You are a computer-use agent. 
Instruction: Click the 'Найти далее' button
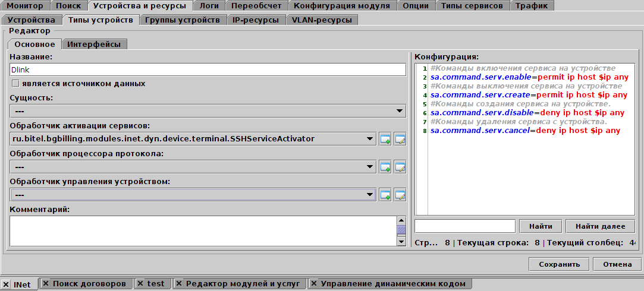(x=600, y=226)
